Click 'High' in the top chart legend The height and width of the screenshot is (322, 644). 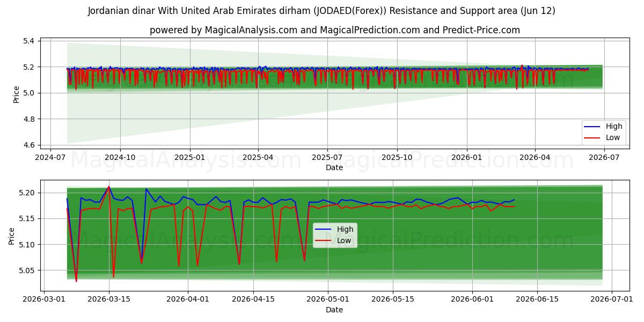pyautogui.click(x=614, y=126)
